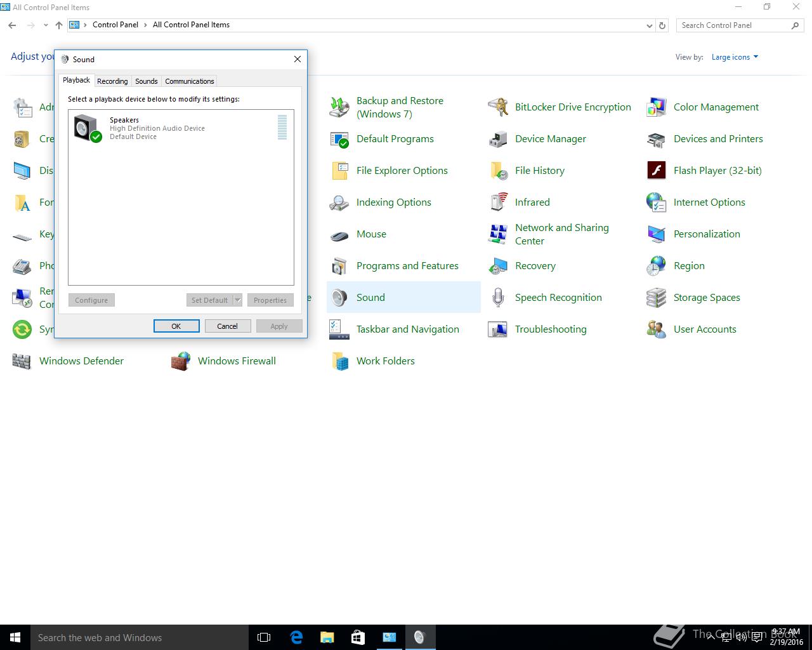The image size is (812, 650).
Task: Open the File Explorer Options icon
Action: click(x=339, y=171)
